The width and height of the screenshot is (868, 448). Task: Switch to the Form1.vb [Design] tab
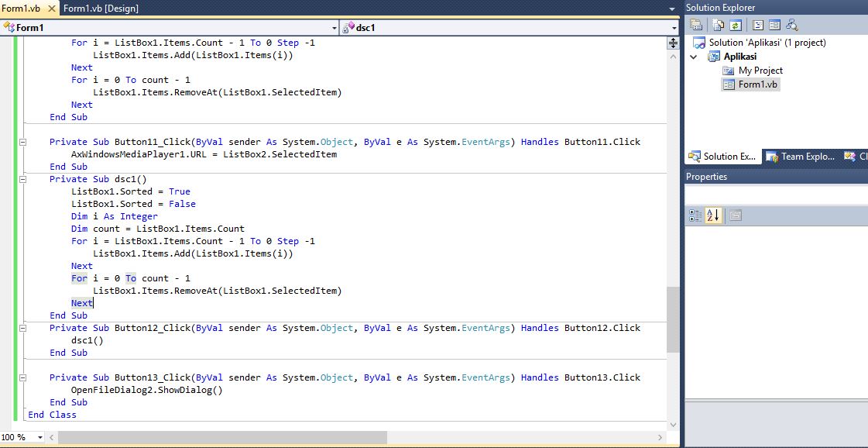click(x=101, y=9)
